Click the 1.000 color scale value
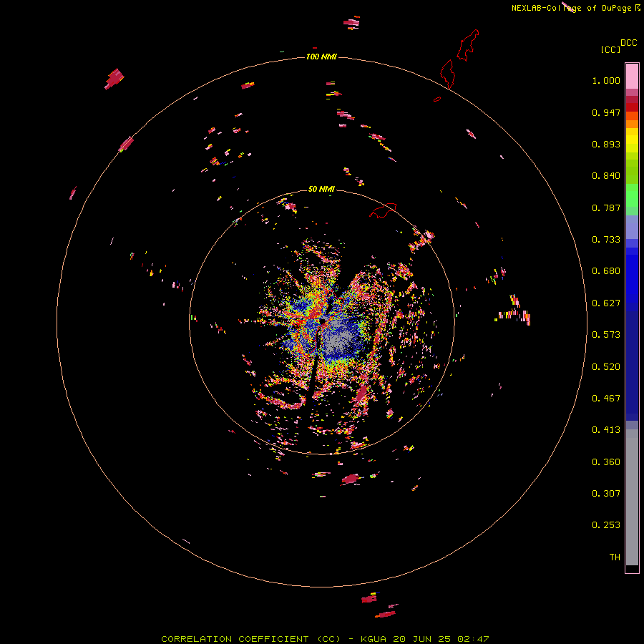644x644 pixels. (x=606, y=80)
